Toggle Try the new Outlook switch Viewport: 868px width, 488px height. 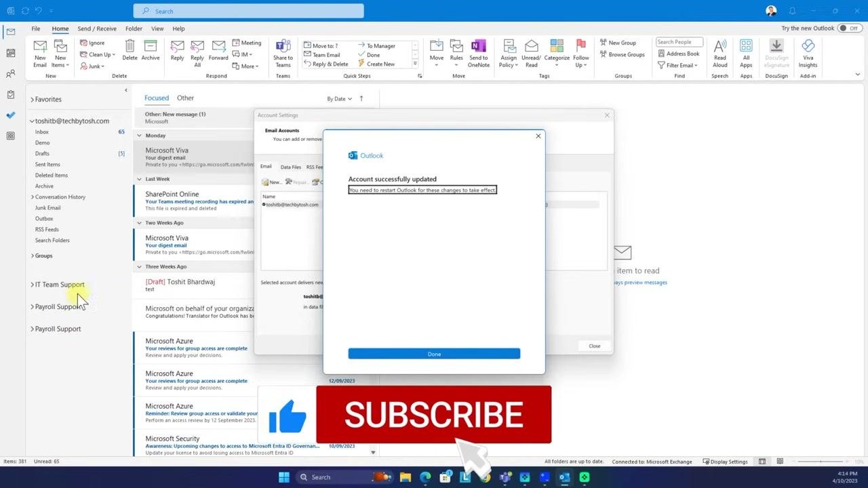coord(850,28)
